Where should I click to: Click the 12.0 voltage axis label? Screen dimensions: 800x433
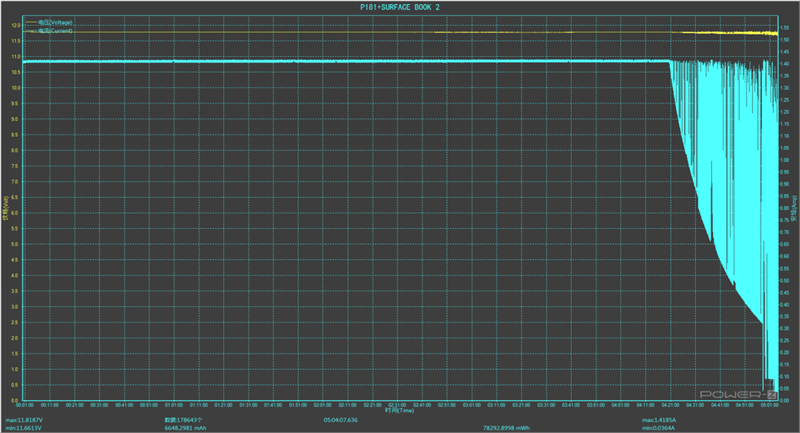pyautogui.click(x=16, y=25)
